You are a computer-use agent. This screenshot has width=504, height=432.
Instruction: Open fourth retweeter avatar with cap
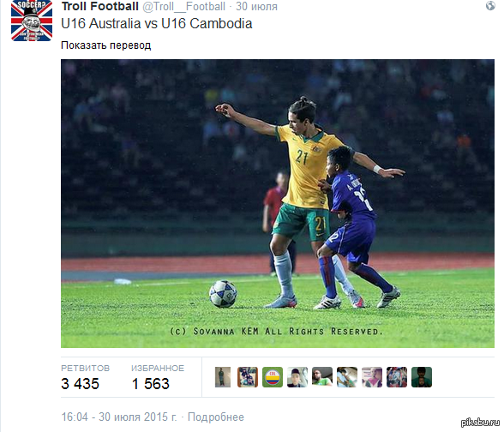(x=297, y=377)
